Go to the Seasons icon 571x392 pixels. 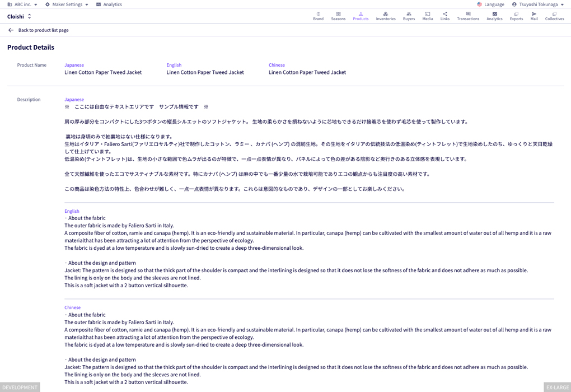point(338,14)
